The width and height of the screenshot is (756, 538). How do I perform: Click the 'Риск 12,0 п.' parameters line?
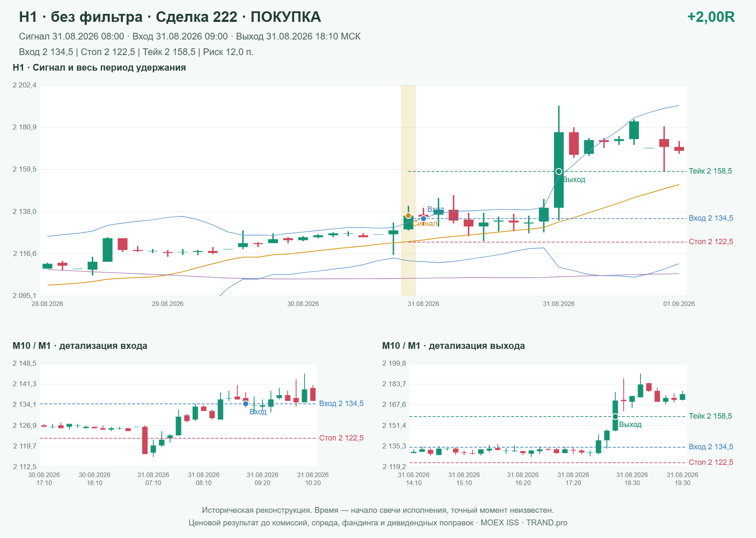(136, 52)
